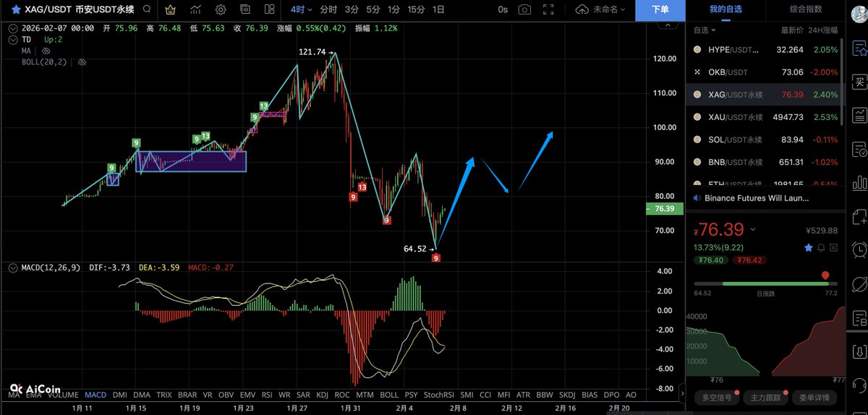Open the 委单详情 button
Image resolution: width=868 pixels, height=415 pixels.
[x=814, y=398]
